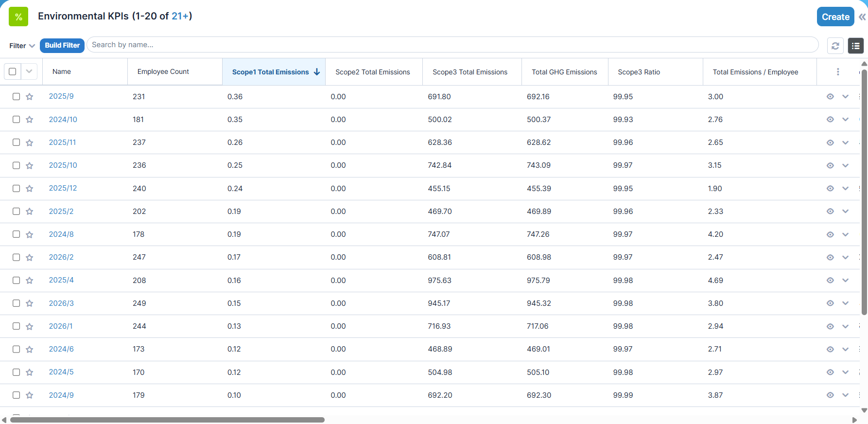This screenshot has height=424, width=868.
Task: Star the 2026/3 record
Action: click(30, 303)
